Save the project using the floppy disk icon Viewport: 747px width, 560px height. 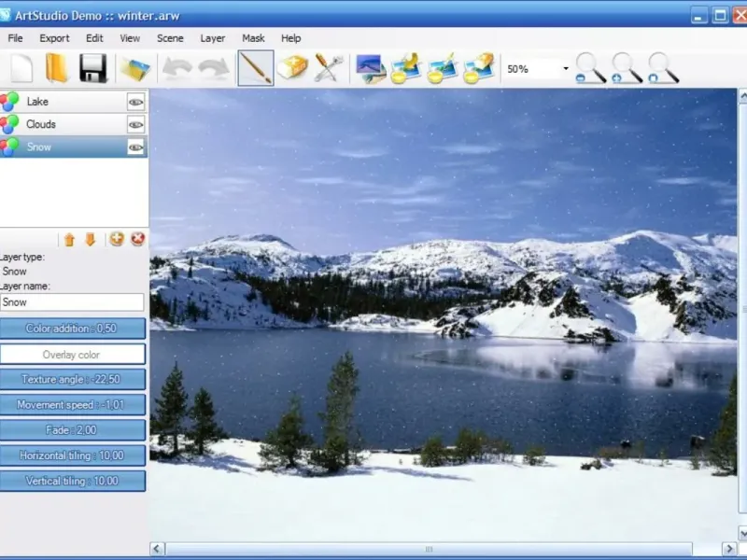[x=92, y=68]
